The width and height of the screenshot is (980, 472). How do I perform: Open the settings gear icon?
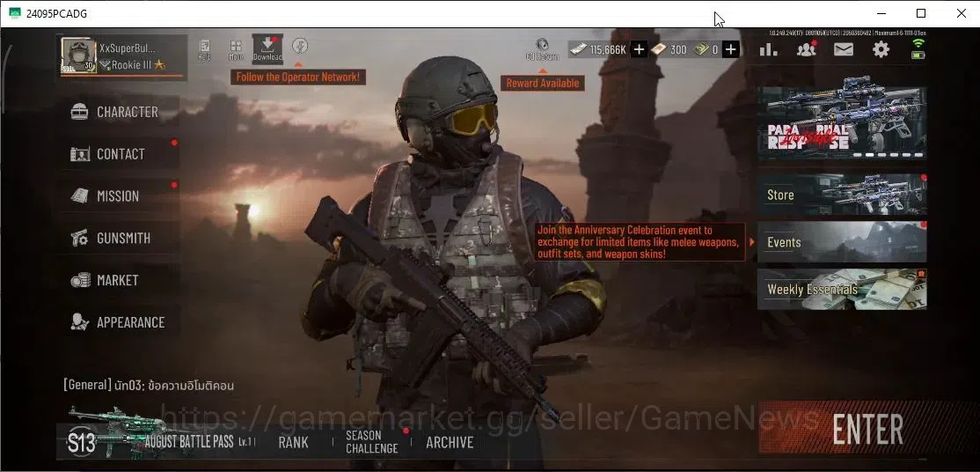[x=881, y=49]
